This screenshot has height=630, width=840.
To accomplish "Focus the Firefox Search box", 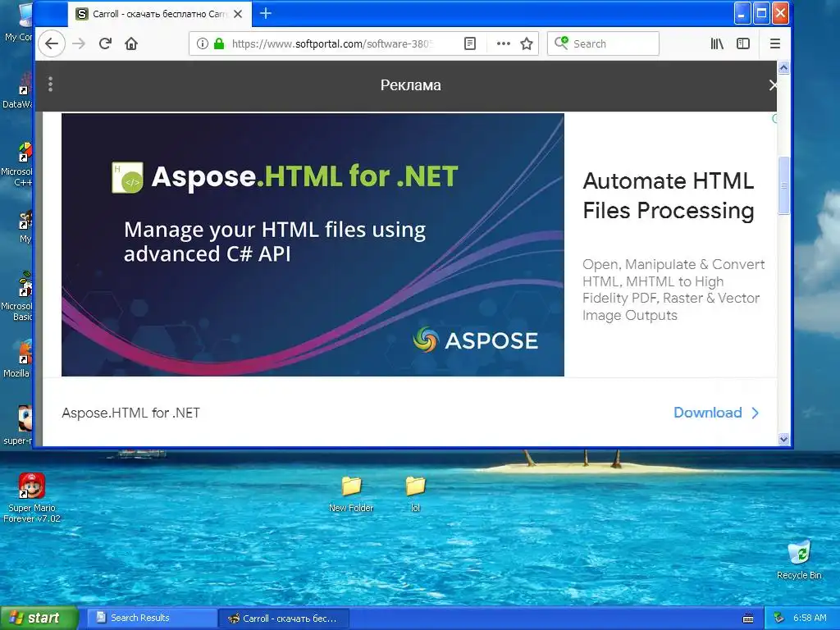I will (x=603, y=44).
